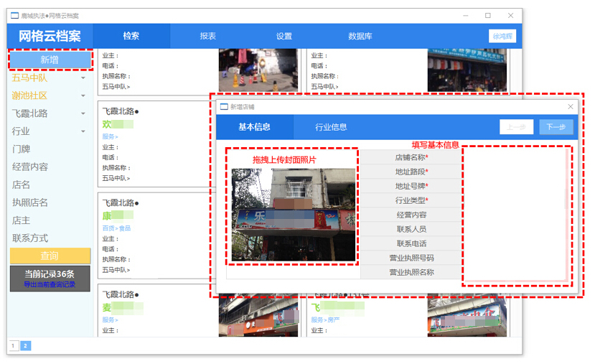Open the 飞霞北路 dropdown arrow
The height and width of the screenshot is (364, 595).
[x=83, y=114]
